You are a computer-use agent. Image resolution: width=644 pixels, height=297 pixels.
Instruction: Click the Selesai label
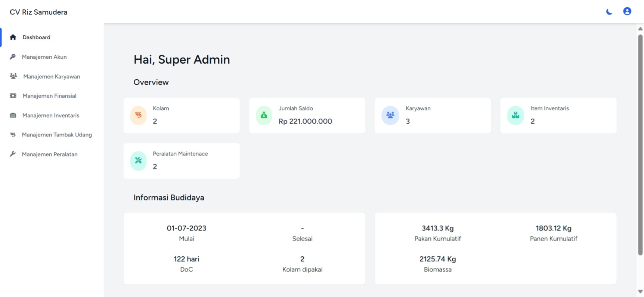tap(302, 239)
